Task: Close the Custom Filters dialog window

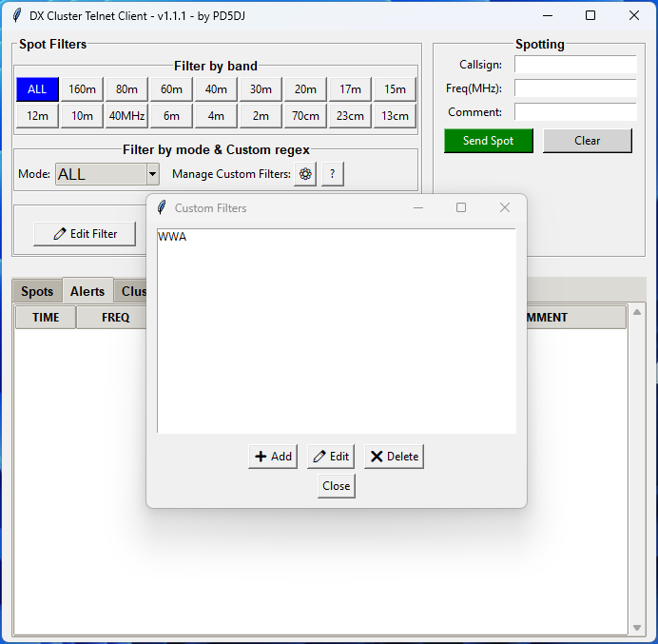Action: (x=336, y=486)
